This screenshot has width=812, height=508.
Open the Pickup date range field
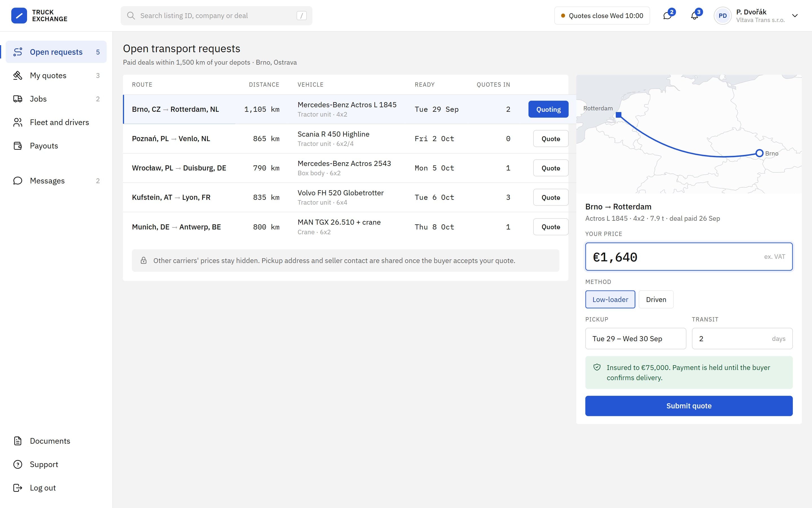636,339
